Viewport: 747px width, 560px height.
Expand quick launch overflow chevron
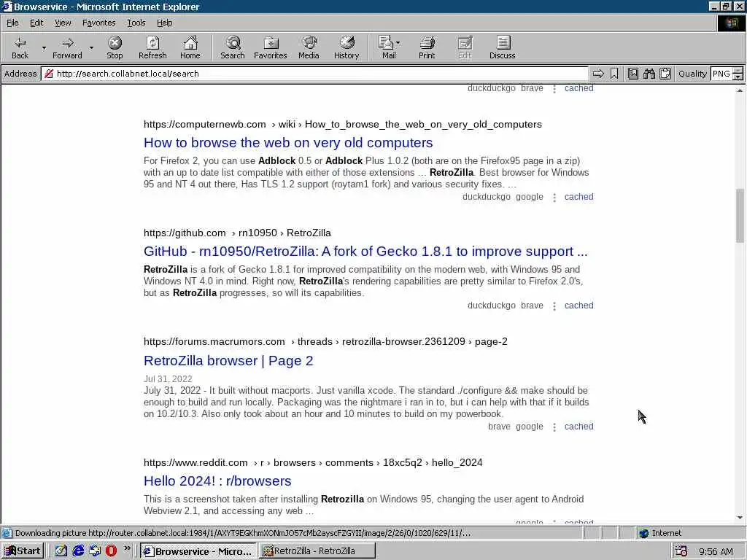coord(127,548)
